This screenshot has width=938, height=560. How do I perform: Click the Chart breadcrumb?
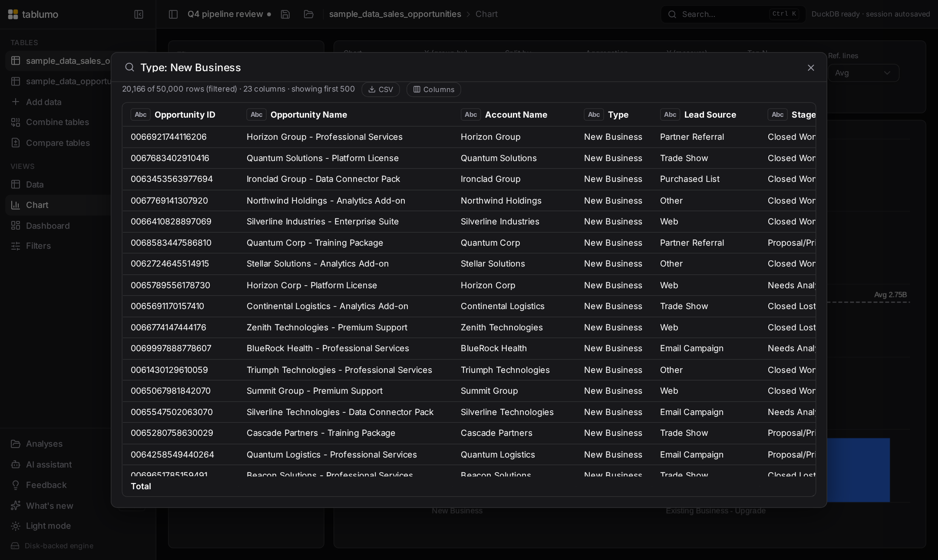(486, 14)
